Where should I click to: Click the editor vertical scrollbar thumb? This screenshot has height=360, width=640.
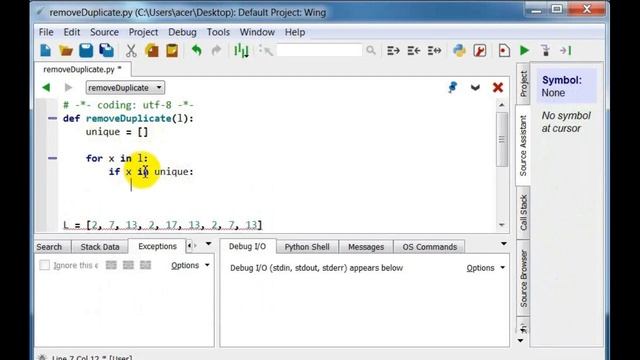(502, 139)
